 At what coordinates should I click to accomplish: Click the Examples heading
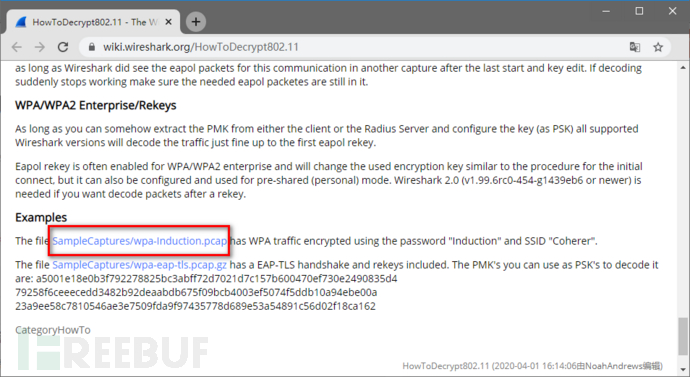pyautogui.click(x=41, y=217)
